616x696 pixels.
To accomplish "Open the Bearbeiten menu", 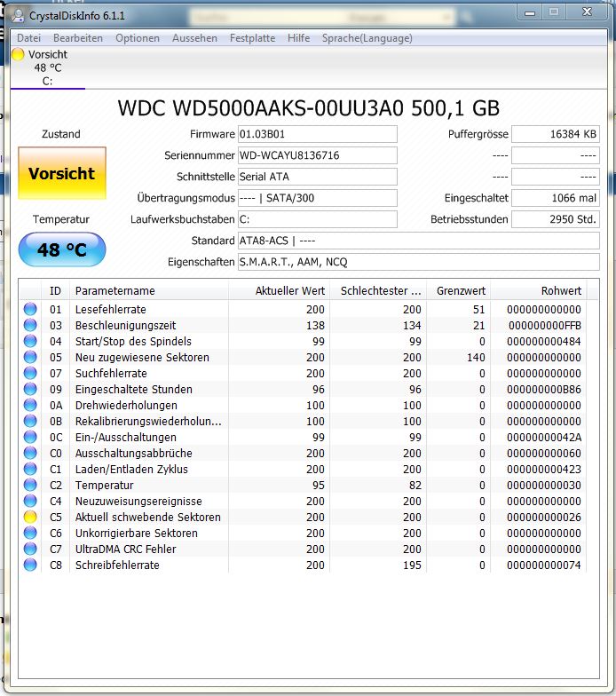I will [x=78, y=38].
